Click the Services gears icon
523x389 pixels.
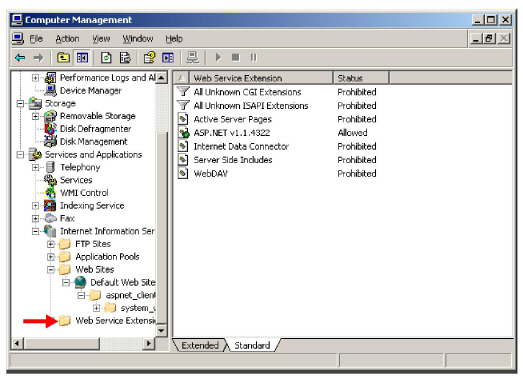[x=51, y=180]
